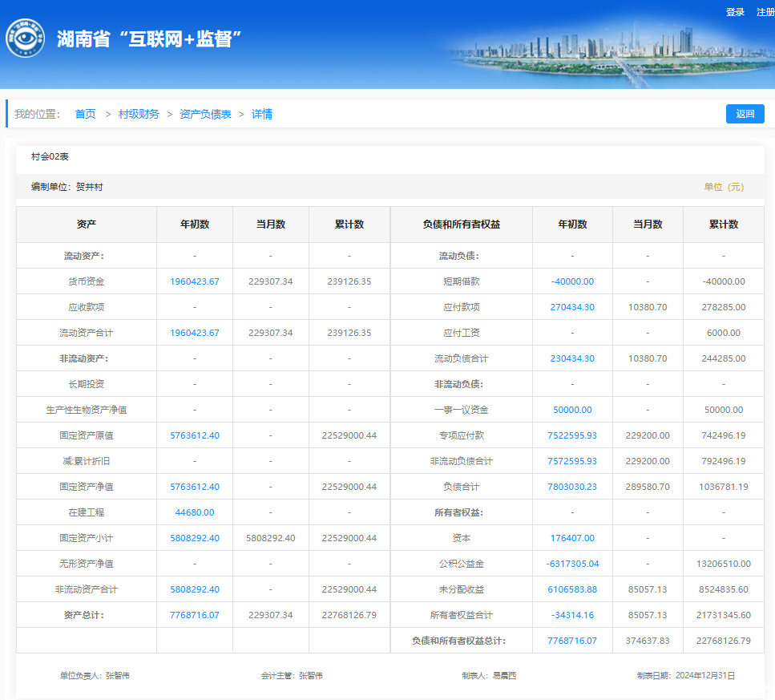Click the 注册 register link
Viewport: 775px width, 700px height.
tap(765, 12)
